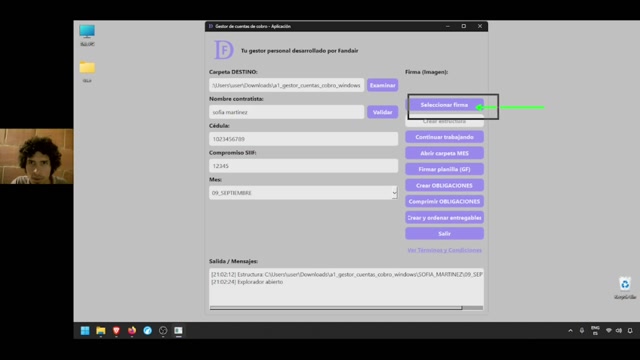Screen dimensions: 640x360
Task: Click the Seleccionar firma button
Action: (444, 105)
